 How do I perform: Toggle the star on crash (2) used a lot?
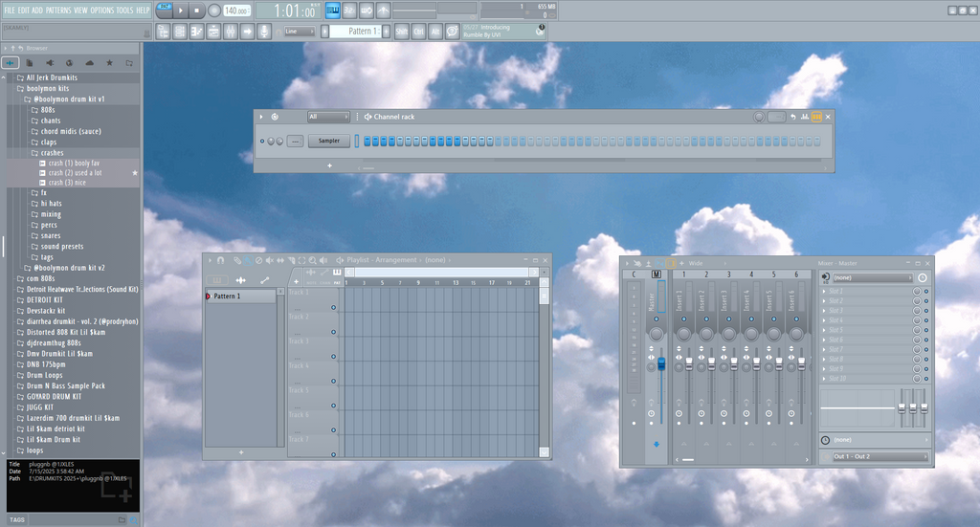pos(134,173)
